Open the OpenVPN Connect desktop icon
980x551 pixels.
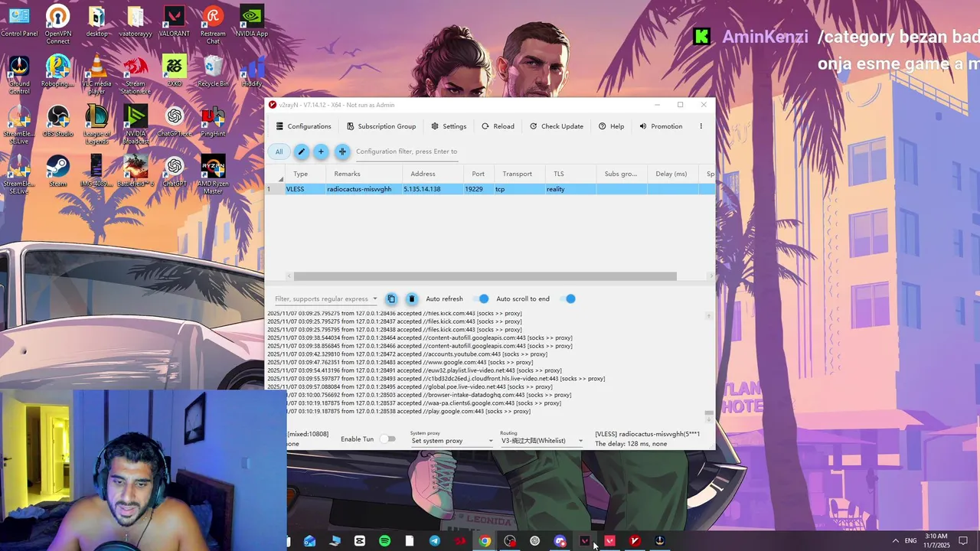click(x=58, y=25)
